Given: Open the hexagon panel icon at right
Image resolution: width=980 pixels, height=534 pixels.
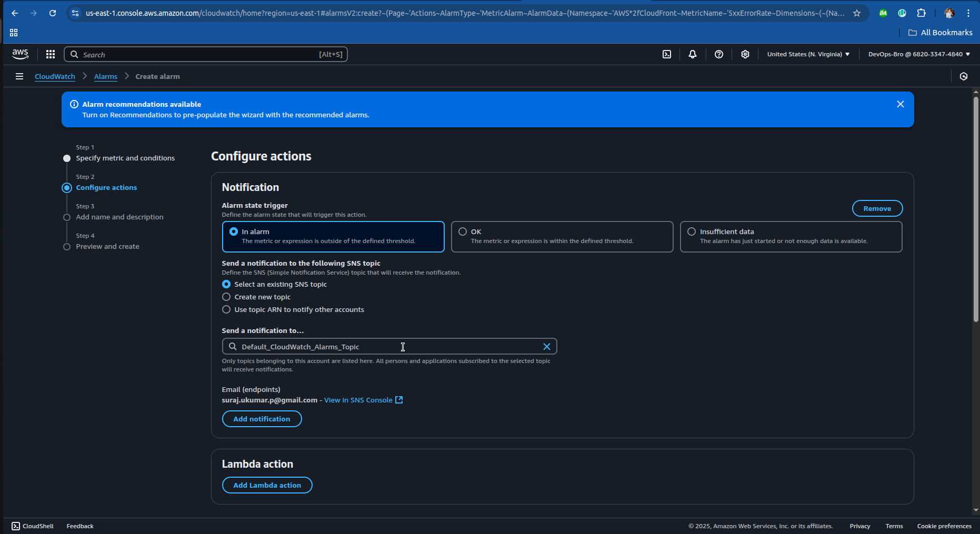Looking at the screenshot, I should click(x=964, y=76).
